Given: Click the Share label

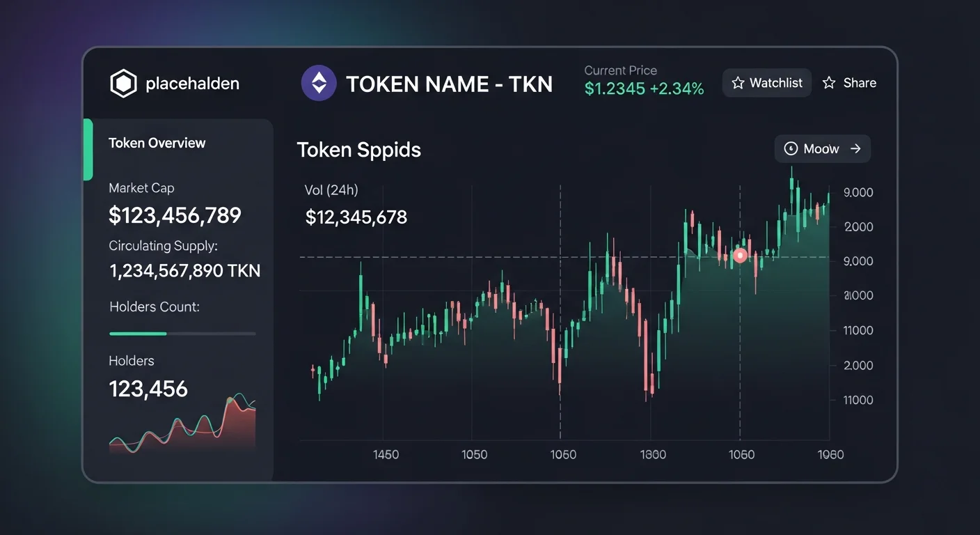Looking at the screenshot, I should 860,83.
